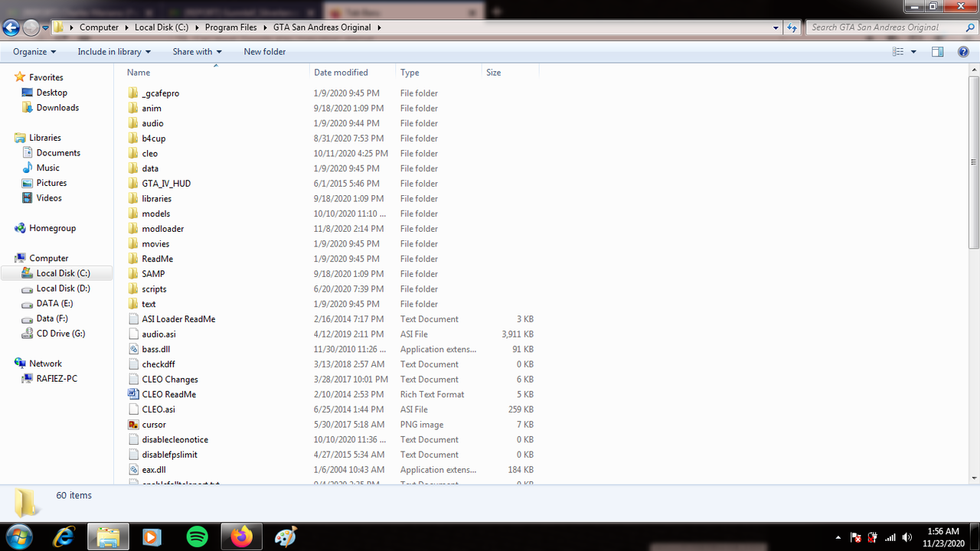Open Paint from the taskbar

click(286, 536)
